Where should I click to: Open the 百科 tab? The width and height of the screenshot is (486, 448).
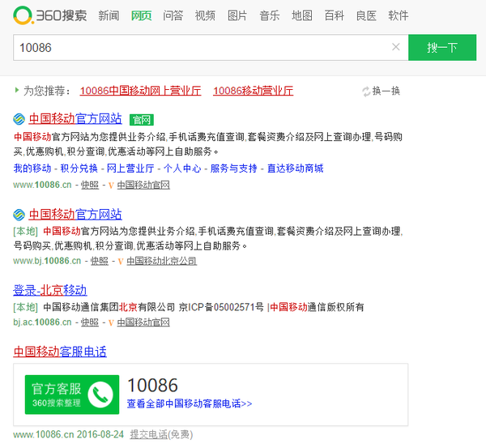(x=334, y=15)
